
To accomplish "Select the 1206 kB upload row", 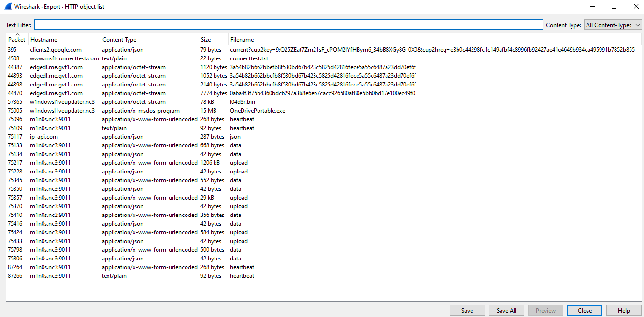I will click(145, 162).
